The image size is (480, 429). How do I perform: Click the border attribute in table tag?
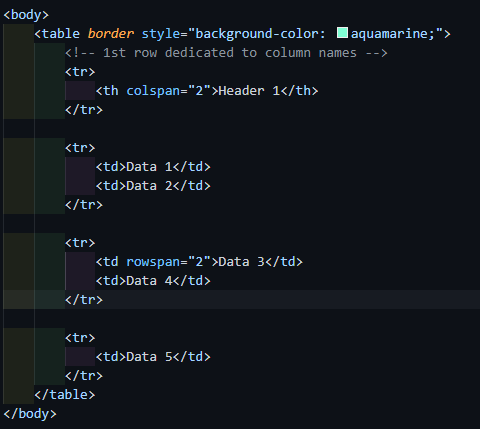point(111,34)
